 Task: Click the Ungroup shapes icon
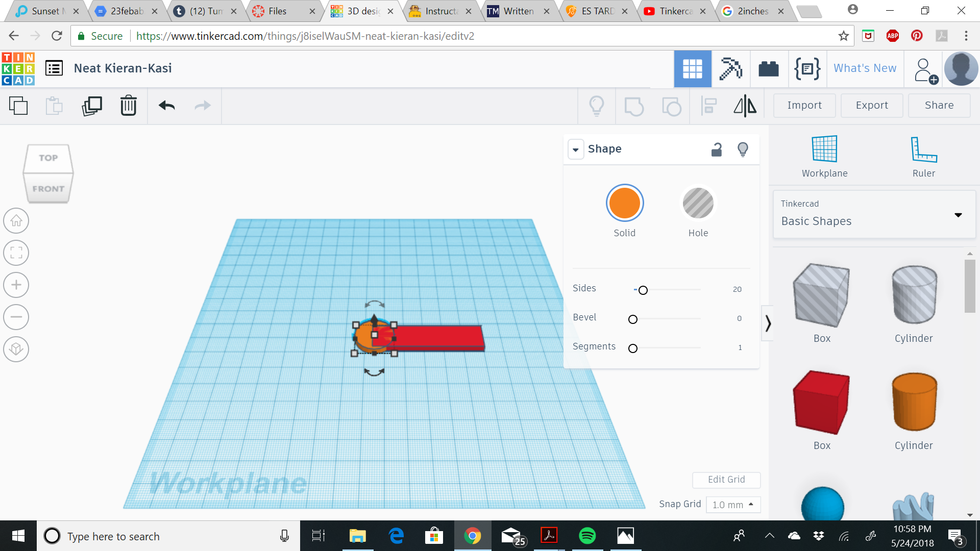coord(672,106)
